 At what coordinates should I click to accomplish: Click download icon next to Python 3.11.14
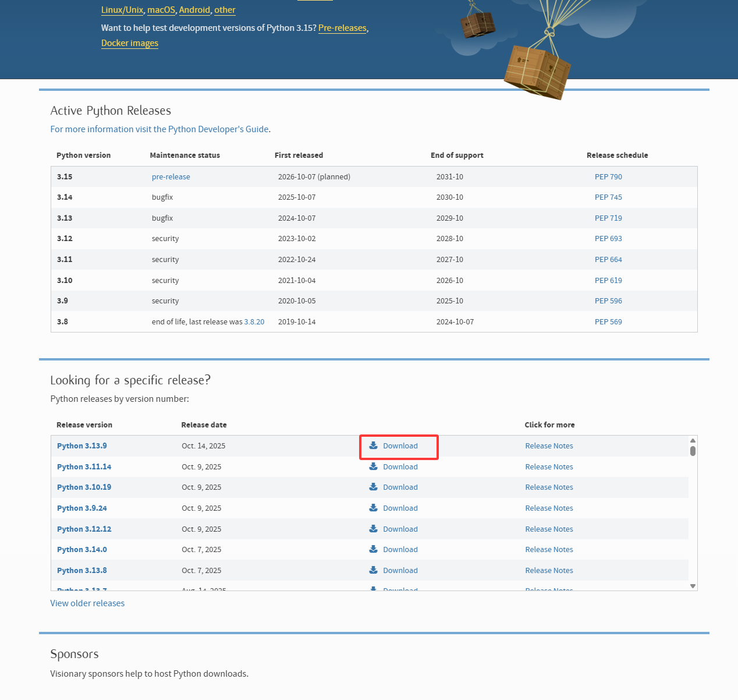[374, 466]
